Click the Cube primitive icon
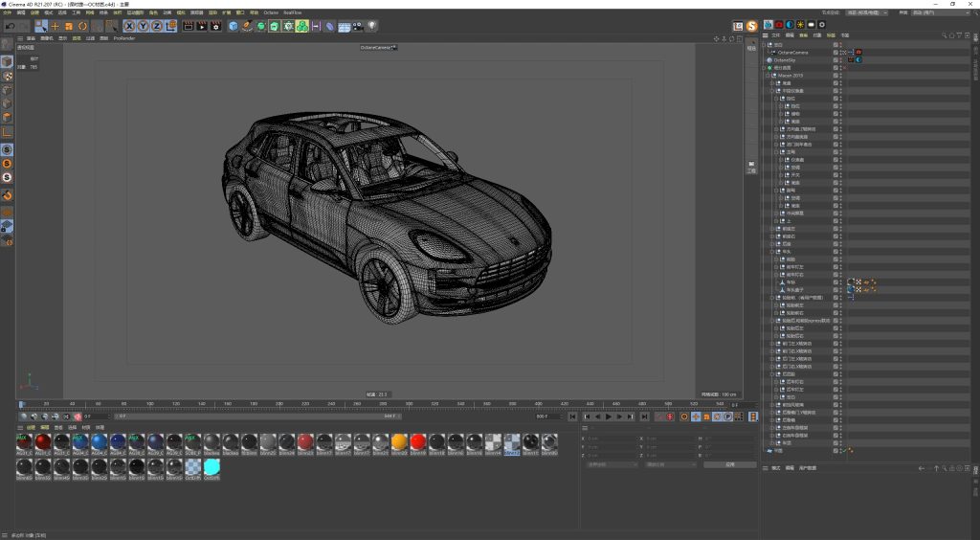Viewport: 980px width, 540px height. pyautogui.click(x=233, y=26)
